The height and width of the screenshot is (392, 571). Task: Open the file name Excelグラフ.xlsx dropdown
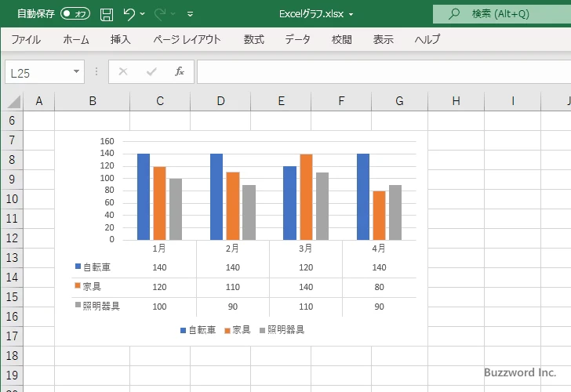coord(351,14)
